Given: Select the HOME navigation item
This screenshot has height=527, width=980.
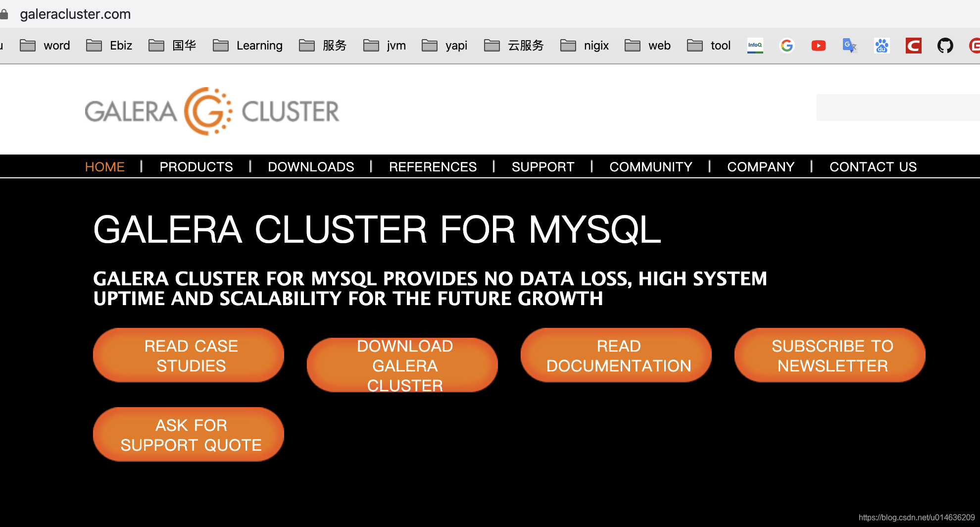Looking at the screenshot, I should pos(105,167).
